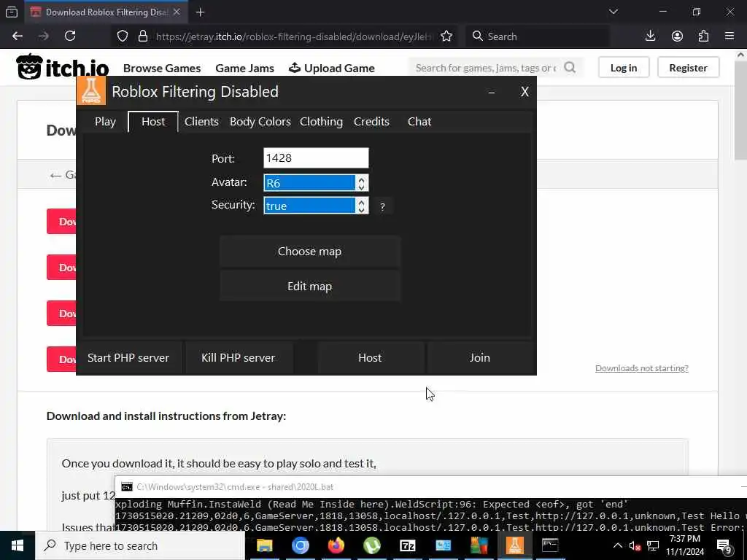Click the bottom Host button

pos(370,357)
